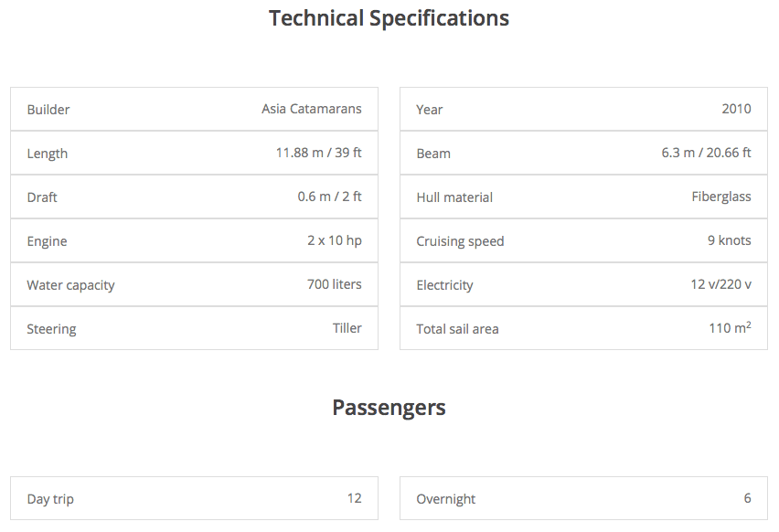
Task: Click the Overnight passengers label
Action: [x=445, y=499]
